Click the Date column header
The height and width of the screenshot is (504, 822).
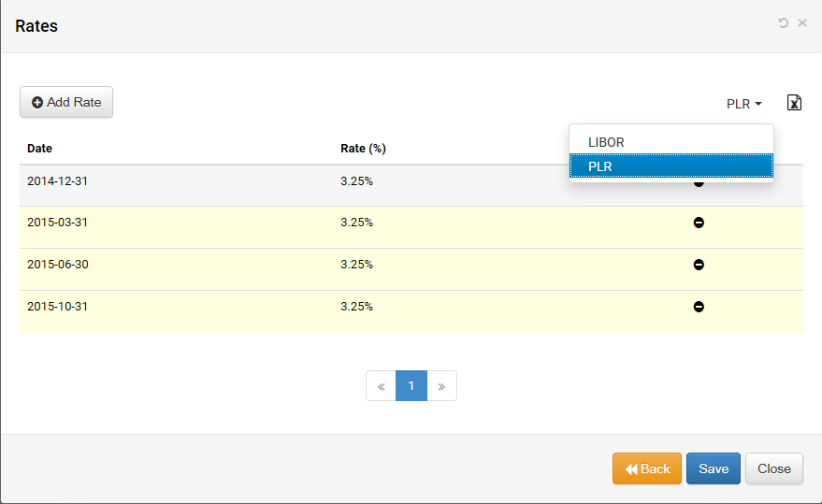pos(40,149)
